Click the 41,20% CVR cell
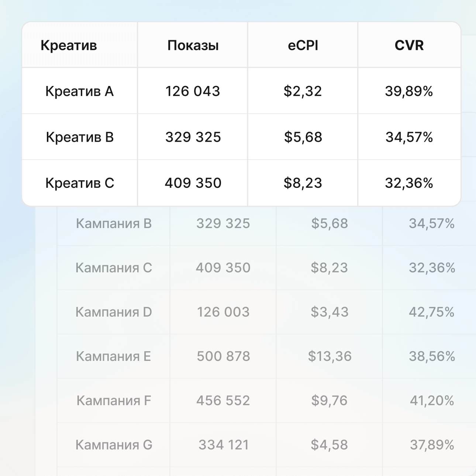 pos(432,401)
